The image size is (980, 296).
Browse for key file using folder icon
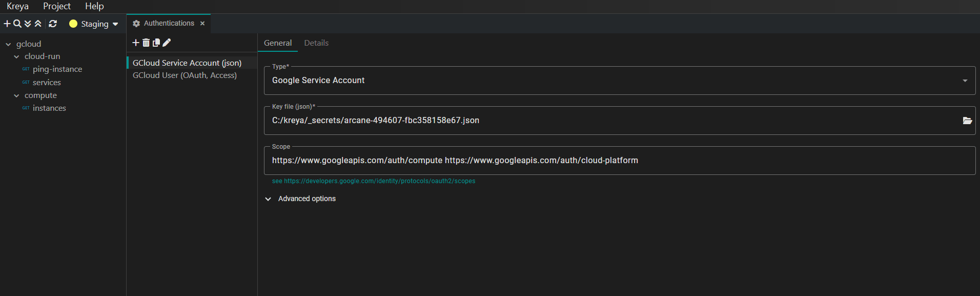coord(967,121)
